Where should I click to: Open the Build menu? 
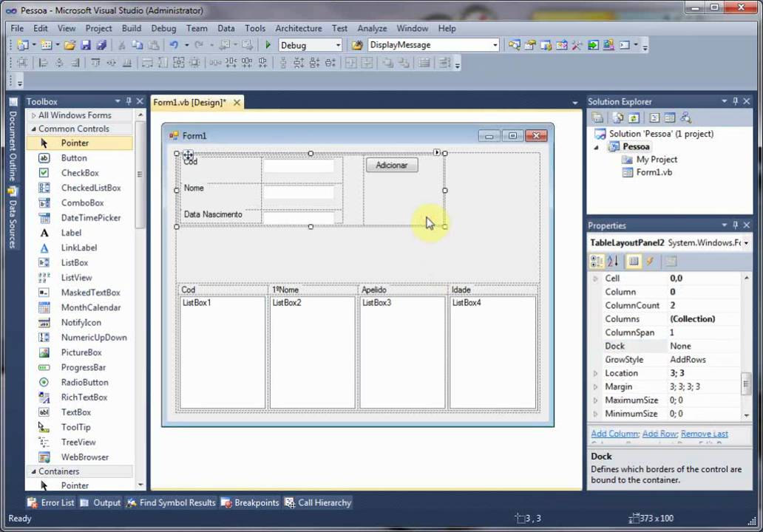point(132,28)
